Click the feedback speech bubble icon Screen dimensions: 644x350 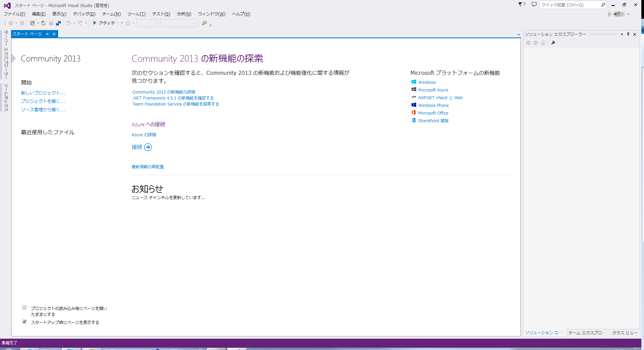(534, 4)
